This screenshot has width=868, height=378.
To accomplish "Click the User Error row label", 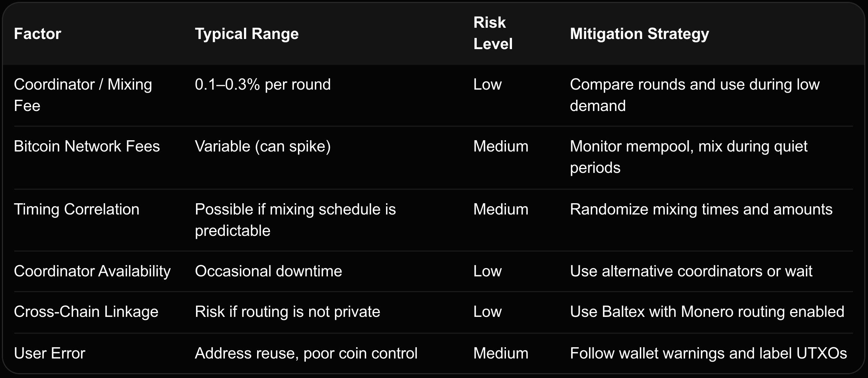I will (49, 353).
